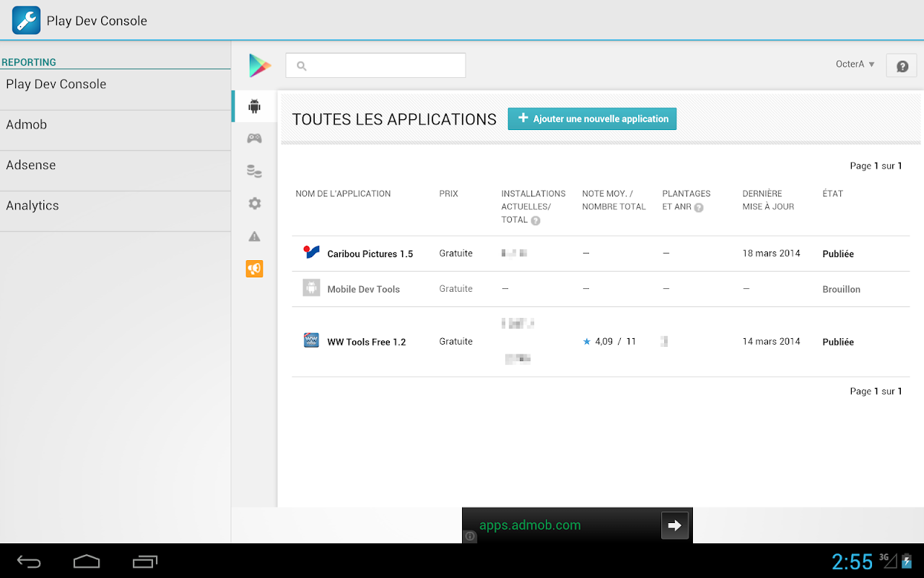The image size is (924, 578).
Task: Open the Android apps section icon
Action: tap(254, 107)
